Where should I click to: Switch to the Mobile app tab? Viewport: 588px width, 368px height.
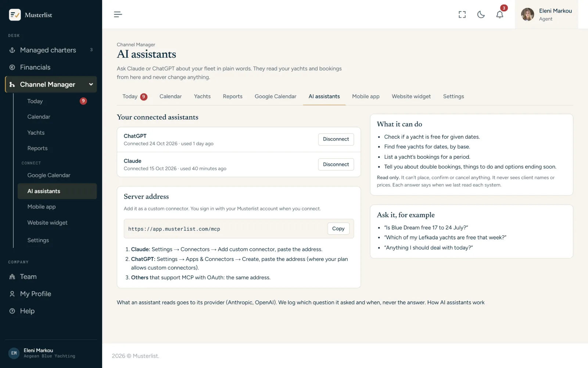[366, 96]
